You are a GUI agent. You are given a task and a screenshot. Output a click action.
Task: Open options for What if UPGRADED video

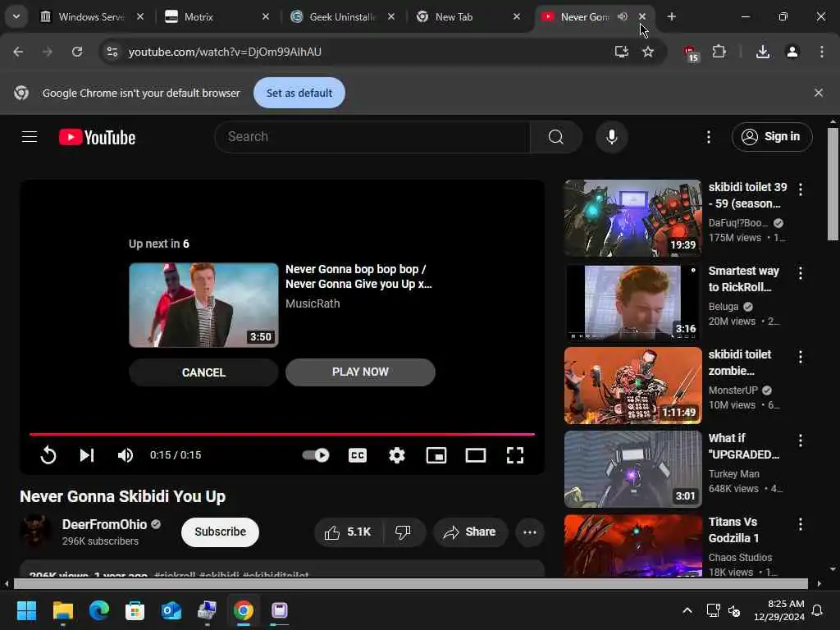pyautogui.click(x=801, y=441)
